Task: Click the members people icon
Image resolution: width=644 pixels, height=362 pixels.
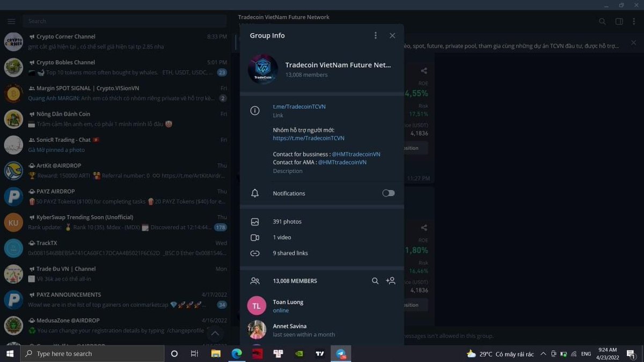Action: [x=255, y=280]
